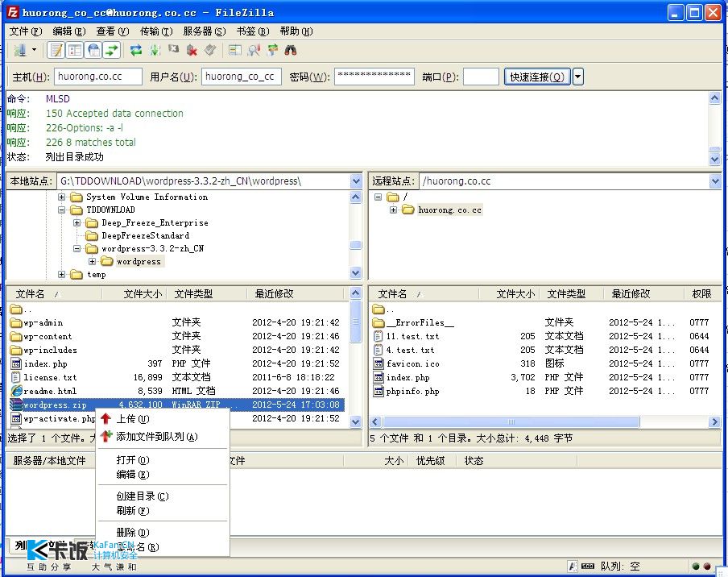Reconnect to the last server

click(210, 50)
